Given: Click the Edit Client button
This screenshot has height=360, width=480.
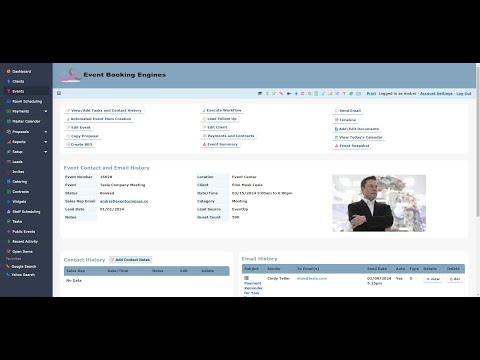Looking at the screenshot, I should pos(215,127).
